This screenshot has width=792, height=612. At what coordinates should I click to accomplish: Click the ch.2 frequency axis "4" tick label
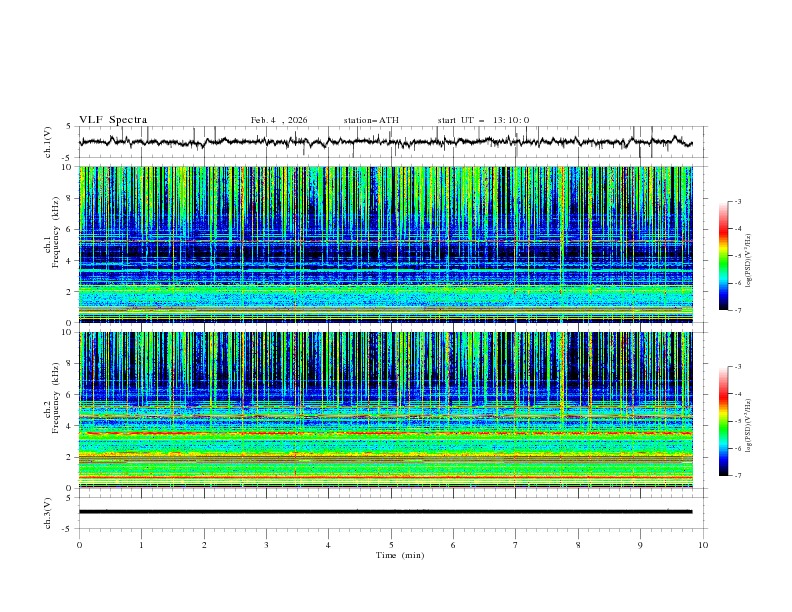point(70,426)
